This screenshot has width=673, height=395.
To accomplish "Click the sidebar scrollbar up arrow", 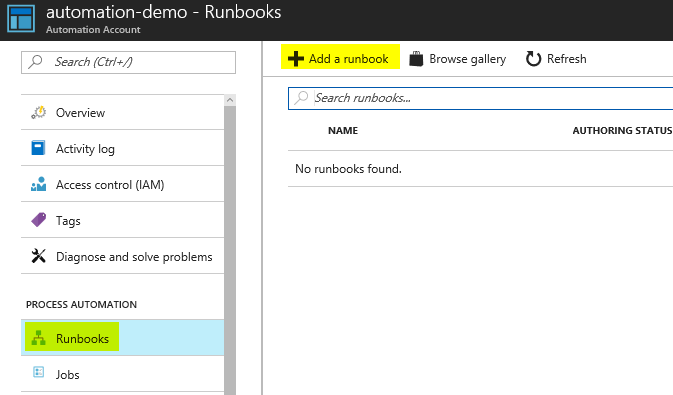I will click(230, 100).
